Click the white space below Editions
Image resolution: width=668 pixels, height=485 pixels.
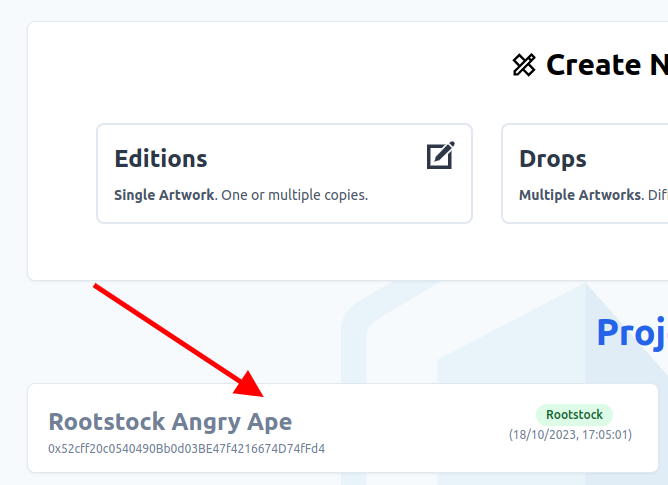tap(285, 251)
